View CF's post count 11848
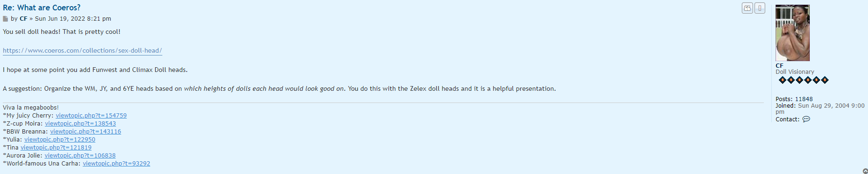Screen dimensions: 868x174 tap(804, 99)
